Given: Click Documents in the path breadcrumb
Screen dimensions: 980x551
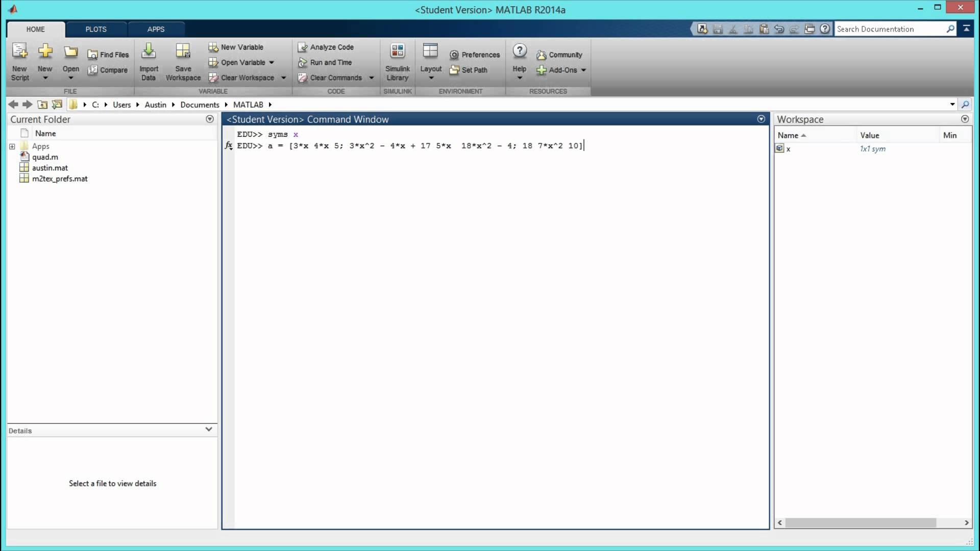Looking at the screenshot, I should pyautogui.click(x=200, y=105).
